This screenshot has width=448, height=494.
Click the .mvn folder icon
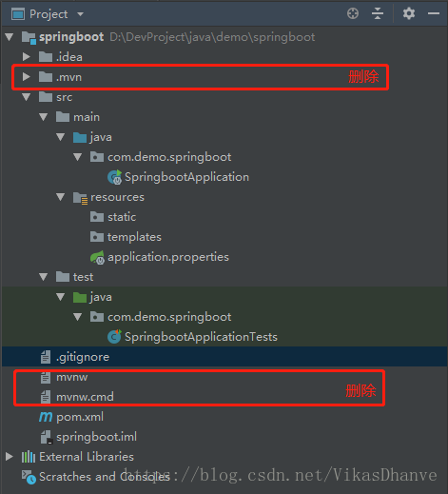(x=46, y=77)
